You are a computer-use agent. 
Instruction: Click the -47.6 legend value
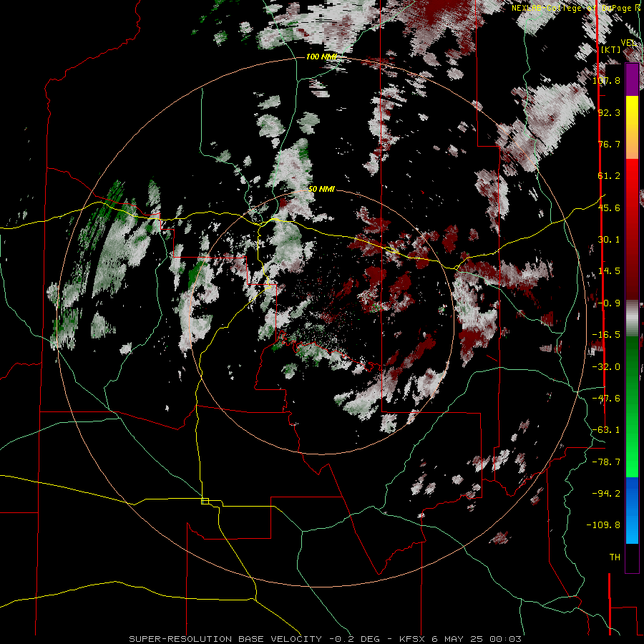(x=606, y=399)
